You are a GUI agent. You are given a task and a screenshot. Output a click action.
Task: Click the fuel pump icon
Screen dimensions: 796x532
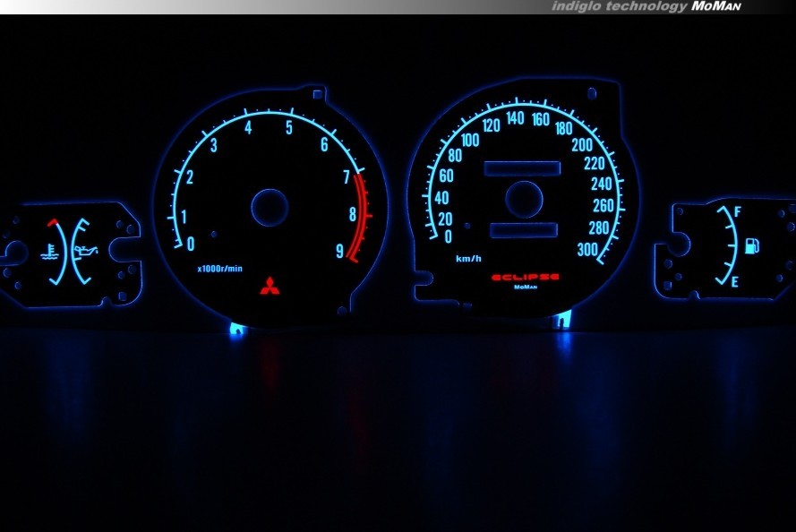pyautogui.click(x=752, y=245)
